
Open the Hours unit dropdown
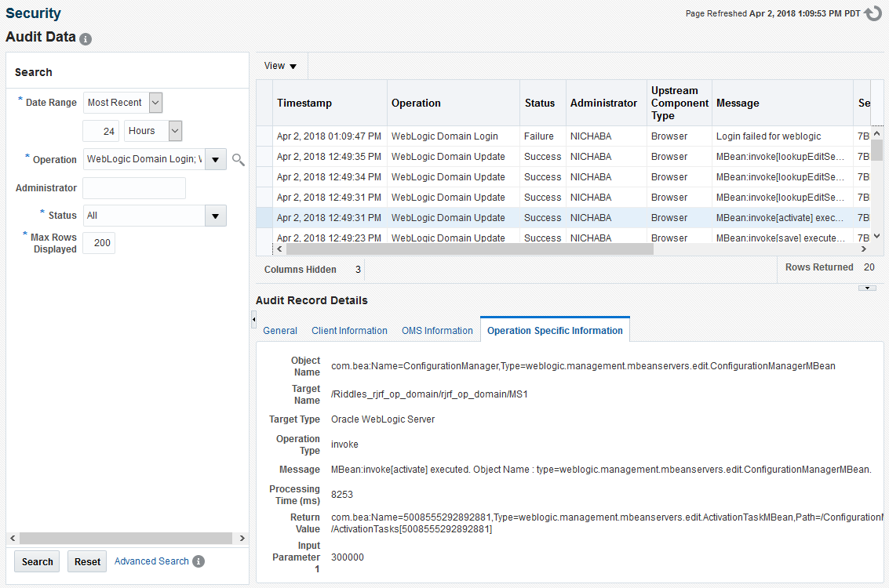(176, 131)
